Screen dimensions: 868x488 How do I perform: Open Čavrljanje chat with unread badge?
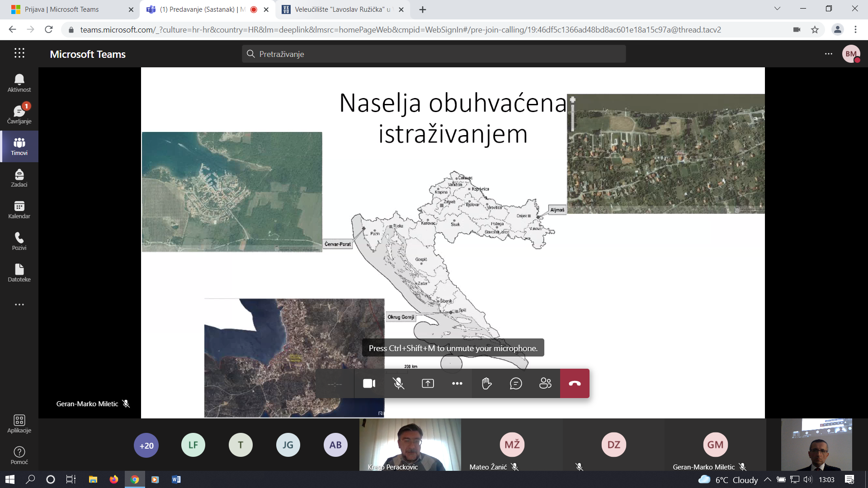click(x=19, y=115)
